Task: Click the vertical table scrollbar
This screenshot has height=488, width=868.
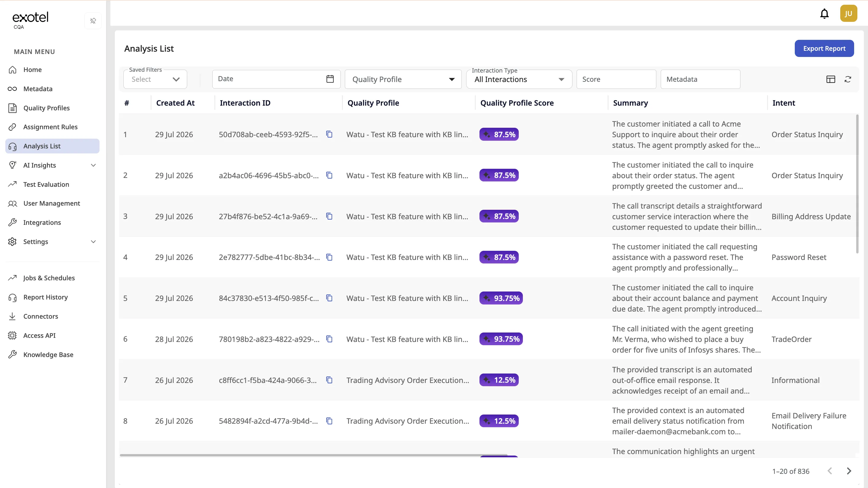Action: [x=857, y=184]
